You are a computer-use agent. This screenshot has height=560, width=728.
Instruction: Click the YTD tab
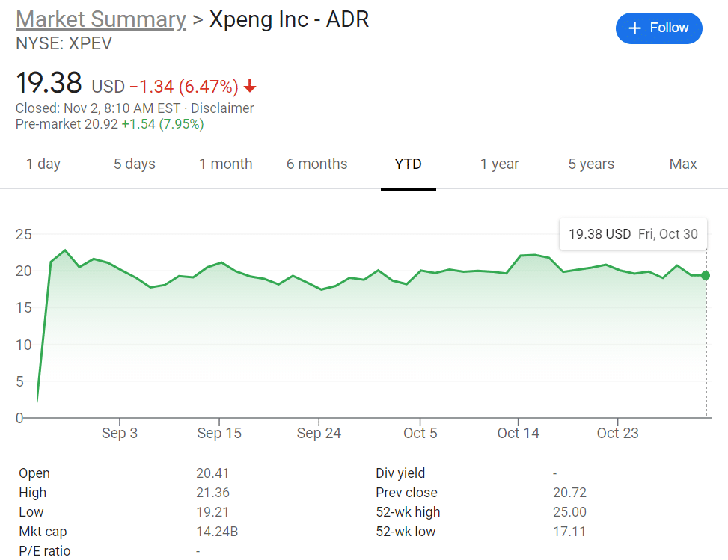pyautogui.click(x=408, y=164)
